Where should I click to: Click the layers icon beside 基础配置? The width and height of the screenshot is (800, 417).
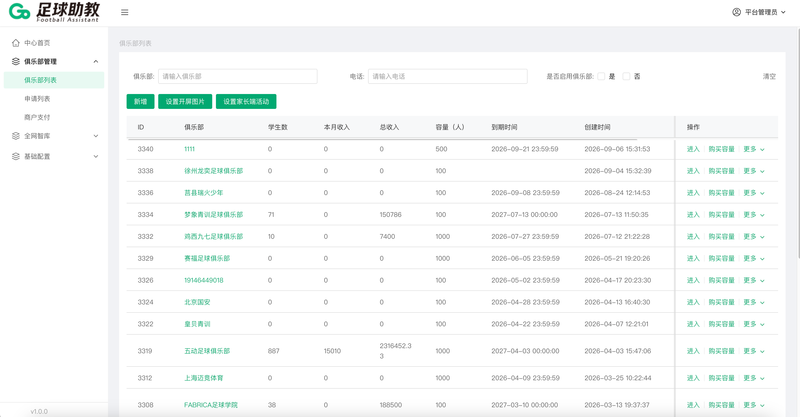click(16, 156)
